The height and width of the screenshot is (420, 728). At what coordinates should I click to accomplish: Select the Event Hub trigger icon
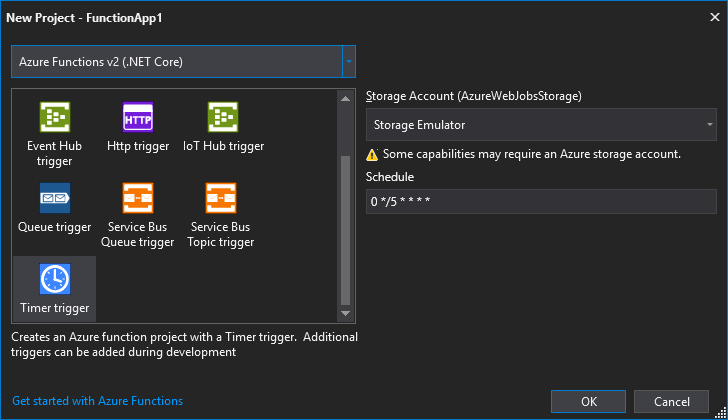pos(55,117)
